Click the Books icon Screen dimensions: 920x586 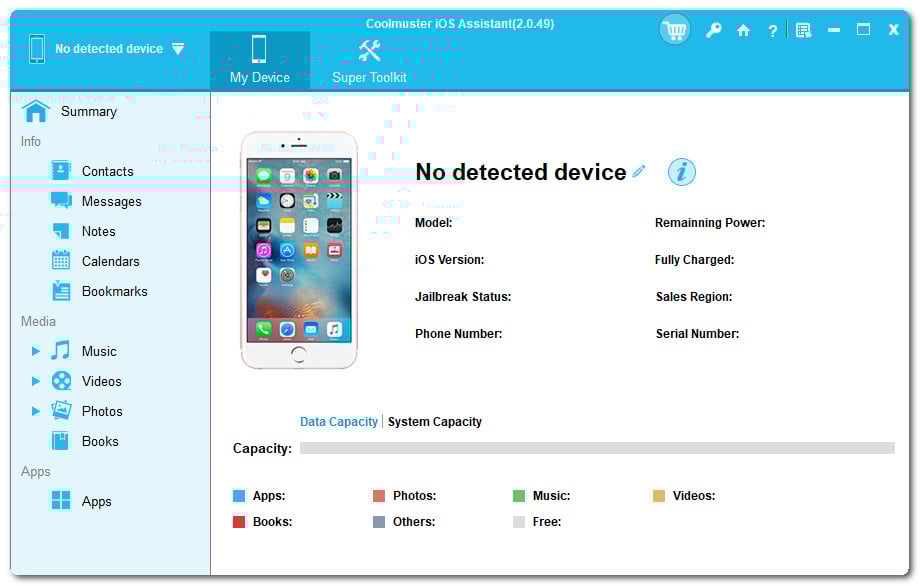tap(60, 441)
